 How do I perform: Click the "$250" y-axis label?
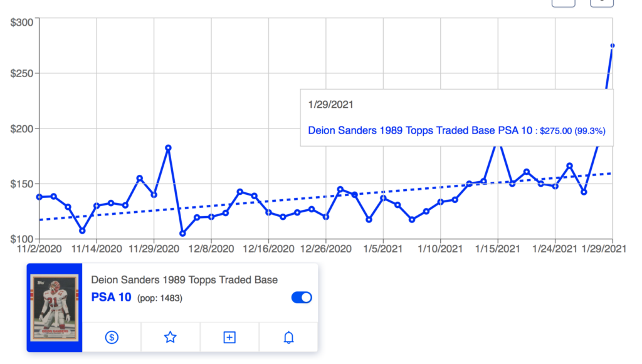point(22,74)
